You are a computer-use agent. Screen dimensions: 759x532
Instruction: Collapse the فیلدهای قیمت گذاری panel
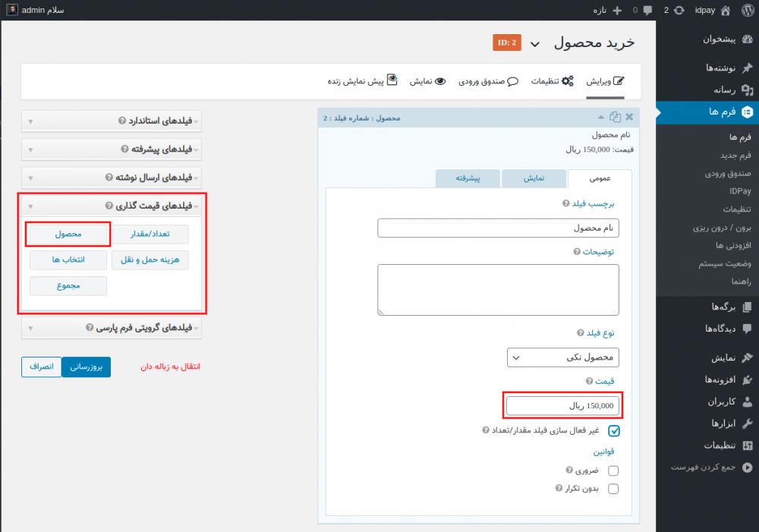(112, 206)
